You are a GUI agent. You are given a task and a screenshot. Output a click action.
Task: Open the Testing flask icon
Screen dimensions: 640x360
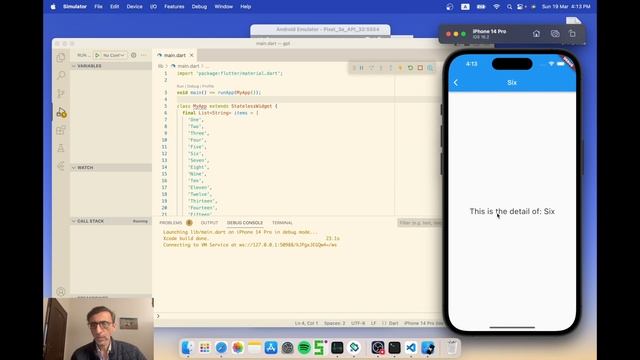[61, 148]
